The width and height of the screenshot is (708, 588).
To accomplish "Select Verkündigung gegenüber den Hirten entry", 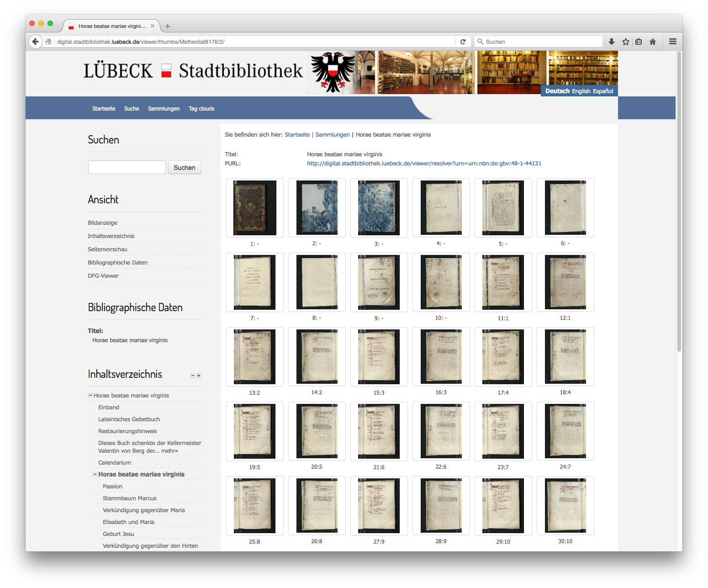I will click(x=150, y=546).
